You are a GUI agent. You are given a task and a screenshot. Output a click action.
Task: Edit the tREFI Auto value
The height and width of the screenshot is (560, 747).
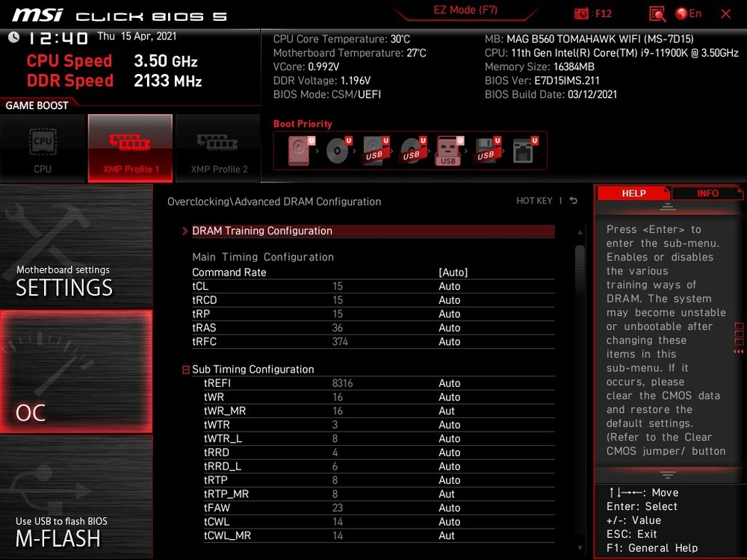coord(449,383)
